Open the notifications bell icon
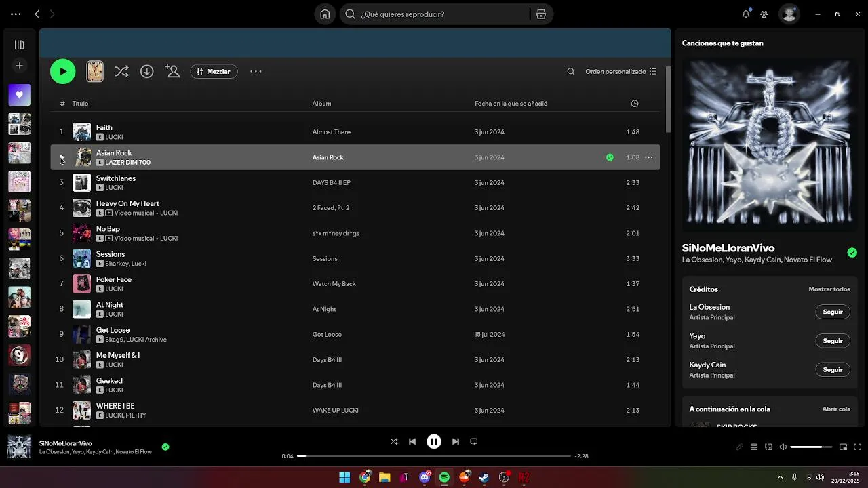Image resolution: width=868 pixels, height=488 pixels. (746, 14)
